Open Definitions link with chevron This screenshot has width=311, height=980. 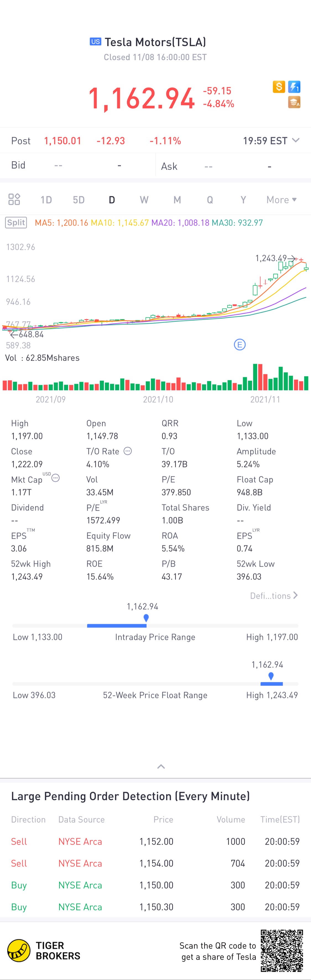coord(274,596)
